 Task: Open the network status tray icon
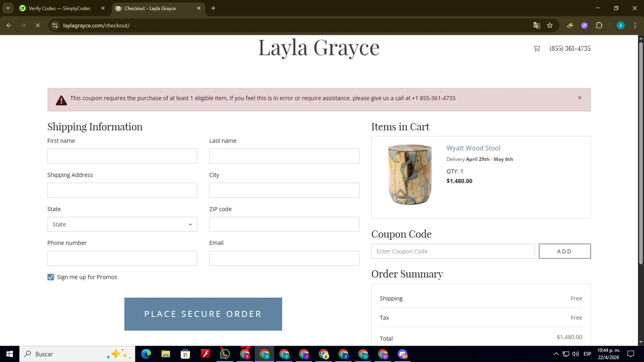tap(566, 354)
